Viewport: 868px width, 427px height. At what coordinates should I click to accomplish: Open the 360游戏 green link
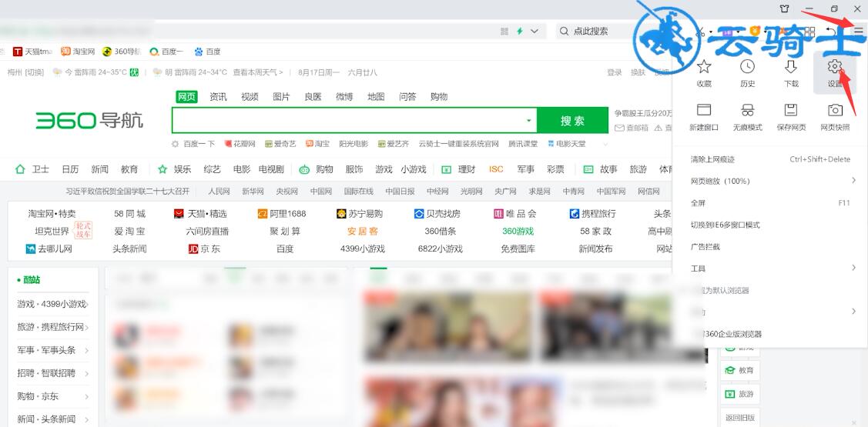(x=518, y=232)
